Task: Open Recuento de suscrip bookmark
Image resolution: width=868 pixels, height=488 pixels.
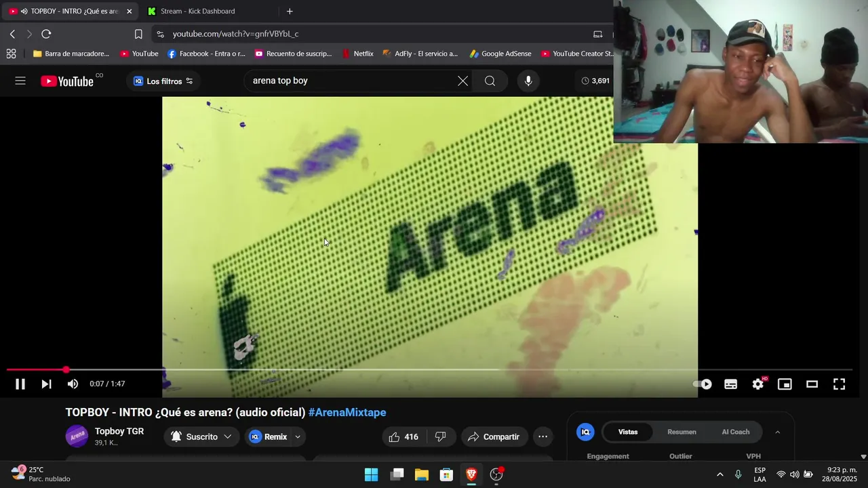Action: point(293,54)
